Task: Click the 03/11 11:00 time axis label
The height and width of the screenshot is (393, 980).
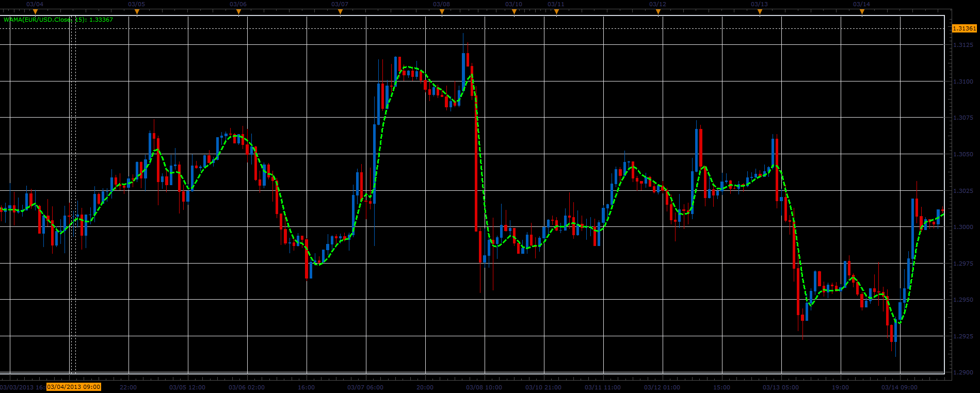Action: pos(603,387)
